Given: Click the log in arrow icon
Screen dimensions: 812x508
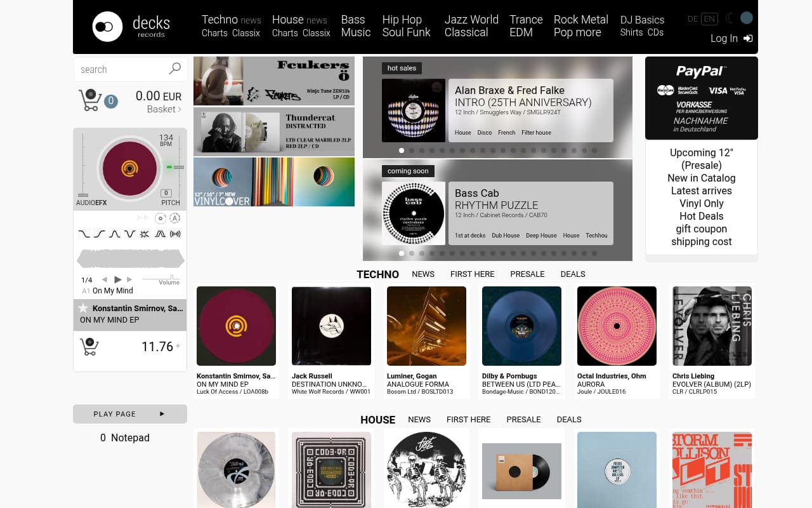Looking at the screenshot, I should pyautogui.click(x=748, y=39).
